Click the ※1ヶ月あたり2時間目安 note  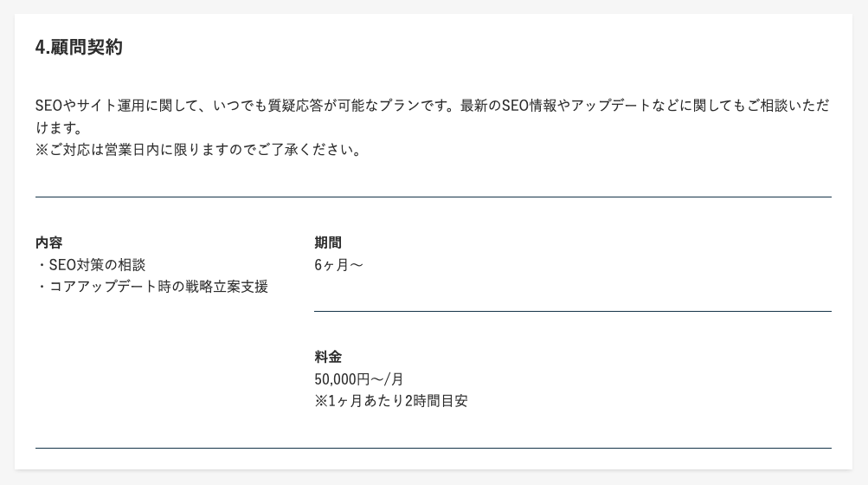[x=391, y=401]
